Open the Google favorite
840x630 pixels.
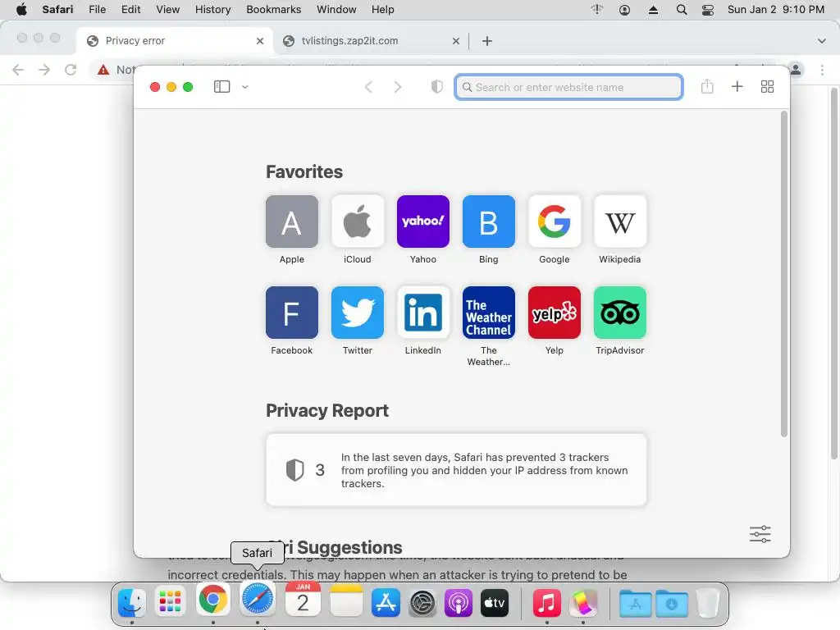coord(554,221)
